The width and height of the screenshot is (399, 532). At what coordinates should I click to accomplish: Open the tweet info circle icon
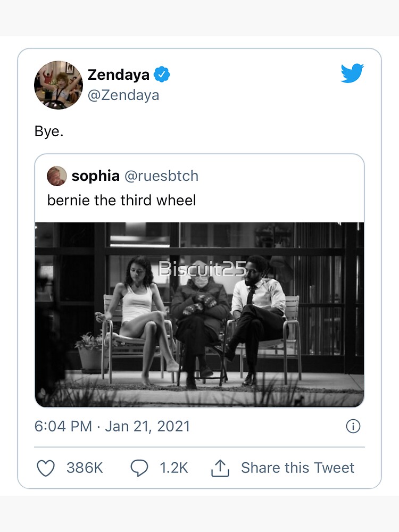pos(353,426)
